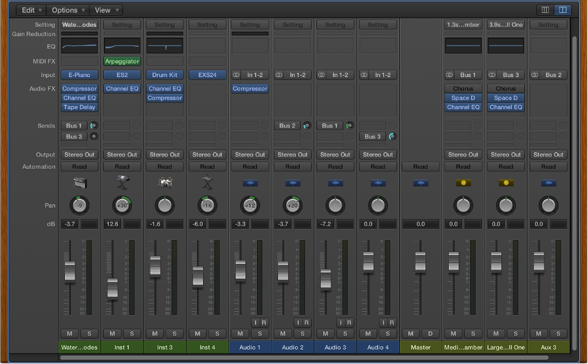The height and width of the screenshot is (364, 588).
Task: Click the yellow speaker icon on Master channel
Action: point(420,183)
